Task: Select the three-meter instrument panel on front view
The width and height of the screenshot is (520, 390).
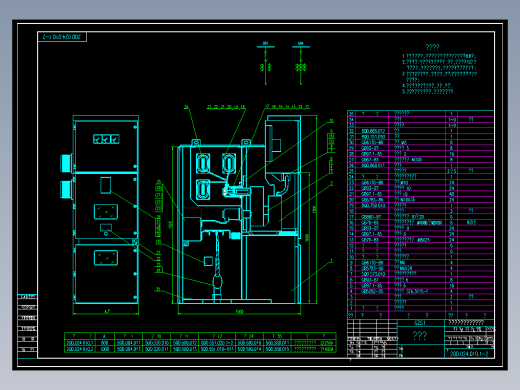Action: point(106,139)
